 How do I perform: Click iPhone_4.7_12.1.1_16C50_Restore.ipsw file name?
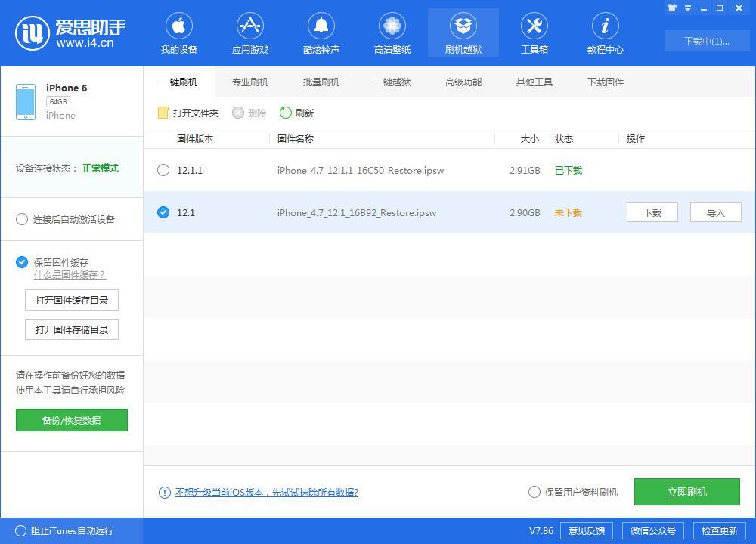(361, 170)
